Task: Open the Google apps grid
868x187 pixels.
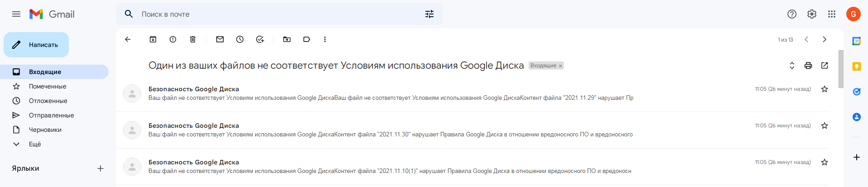Action: [x=832, y=14]
